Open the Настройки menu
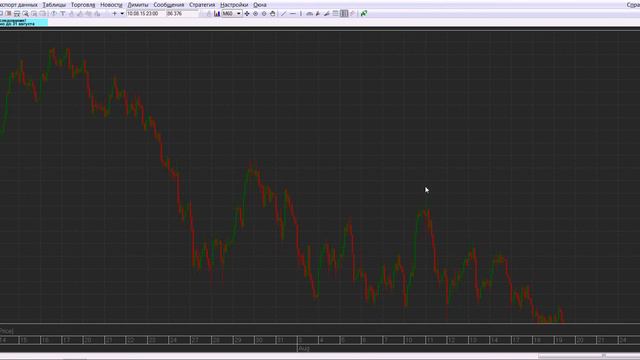Image resolution: width=640 pixels, height=360 pixels. tap(234, 5)
